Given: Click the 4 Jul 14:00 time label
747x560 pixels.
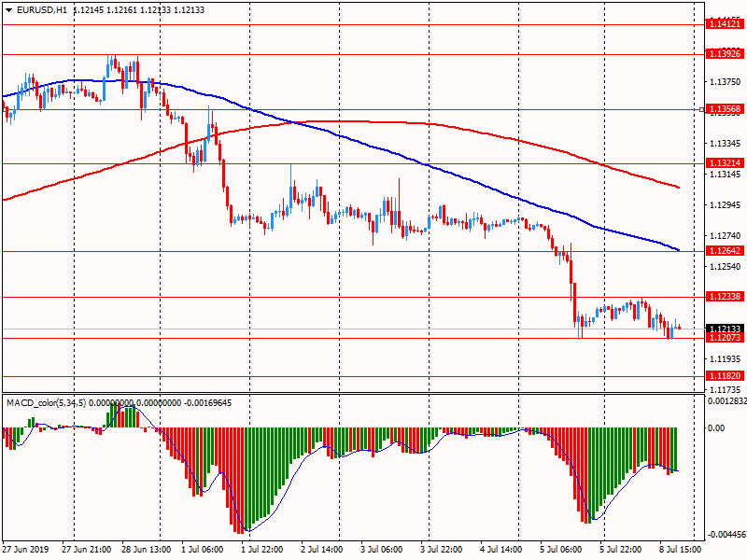Looking at the screenshot, I should coord(501,549).
